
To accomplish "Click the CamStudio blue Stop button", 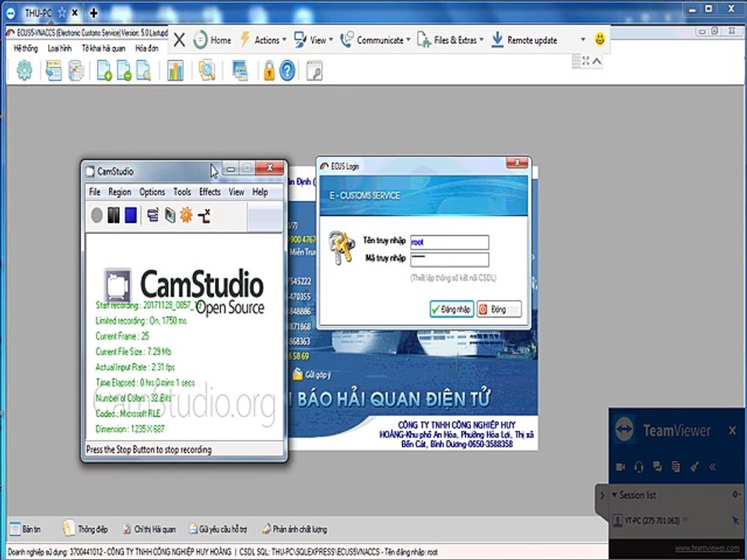I will point(131,215).
